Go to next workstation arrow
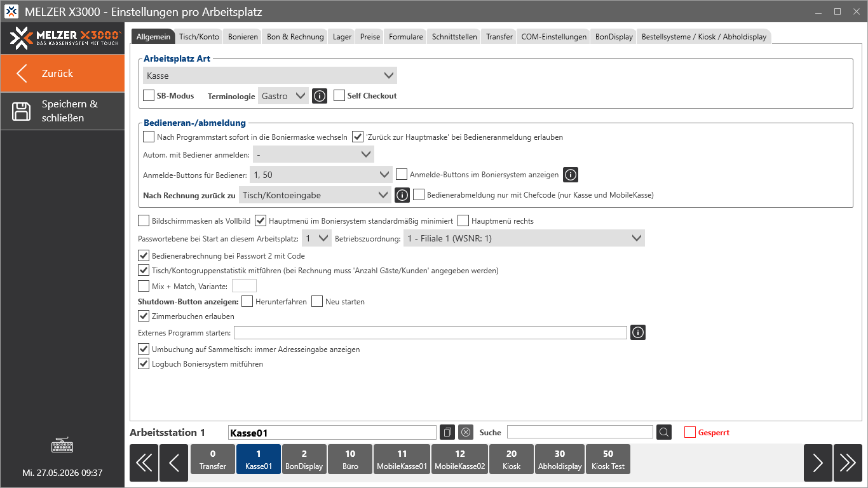Image resolution: width=868 pixels, height=488 pixels. tap(818, 463)
